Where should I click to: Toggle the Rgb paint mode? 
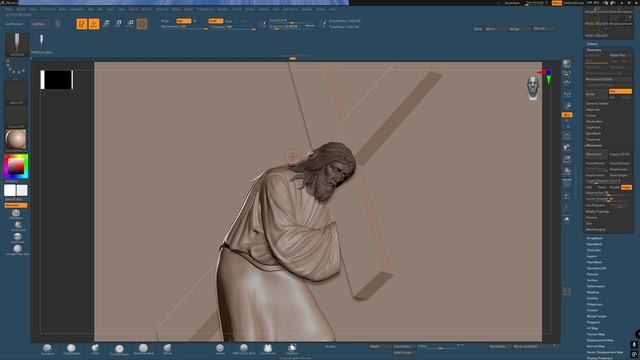[184, 21]
